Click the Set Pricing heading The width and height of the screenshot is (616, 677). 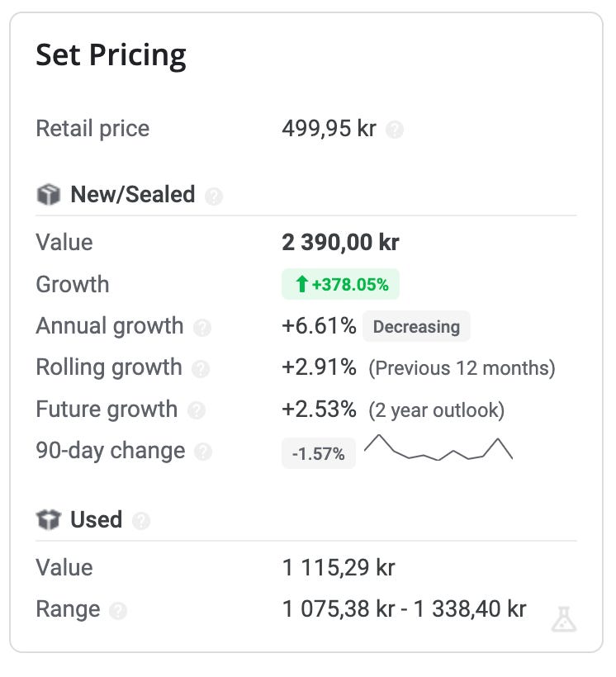point(111,55)
